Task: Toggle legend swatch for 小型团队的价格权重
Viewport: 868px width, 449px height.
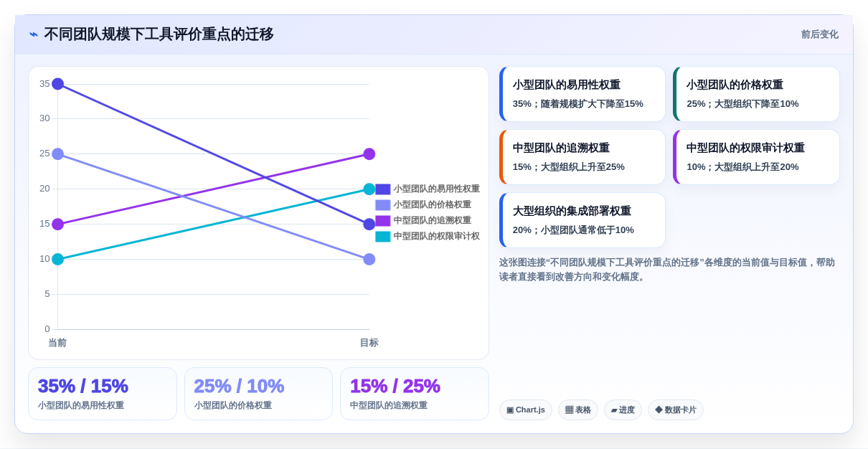Action: 383,205
